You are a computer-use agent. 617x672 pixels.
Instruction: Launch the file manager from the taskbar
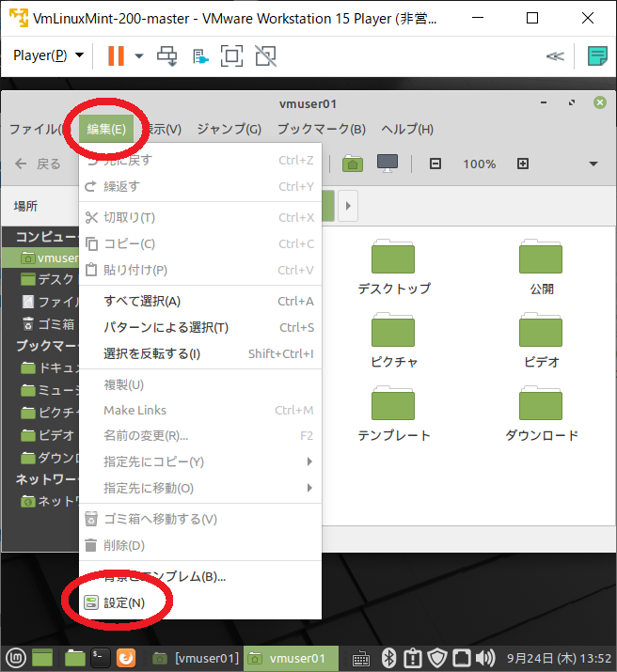click(75, 658)
